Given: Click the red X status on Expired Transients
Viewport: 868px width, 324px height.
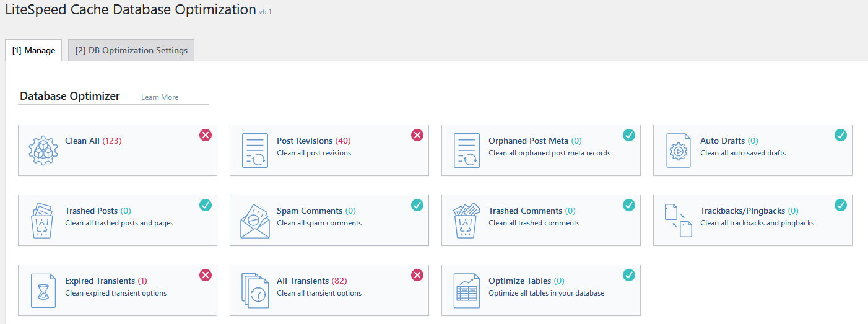Looking at the screenshot, I should 206,275.
